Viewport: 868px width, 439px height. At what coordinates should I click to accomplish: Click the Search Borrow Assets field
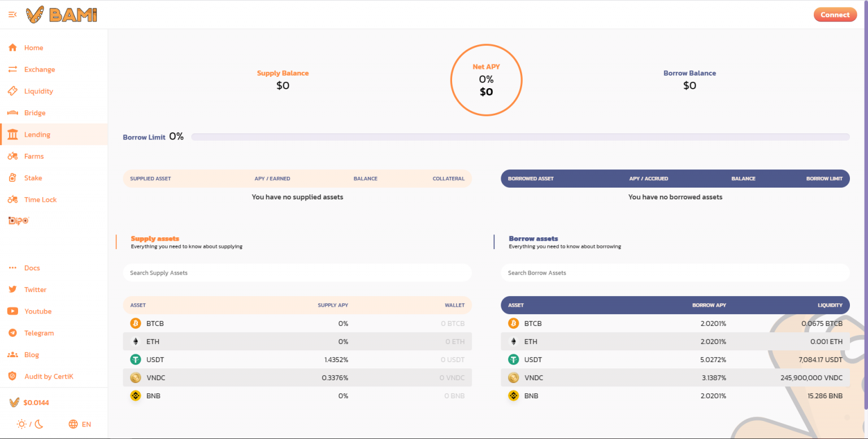[x=675, y=272]
